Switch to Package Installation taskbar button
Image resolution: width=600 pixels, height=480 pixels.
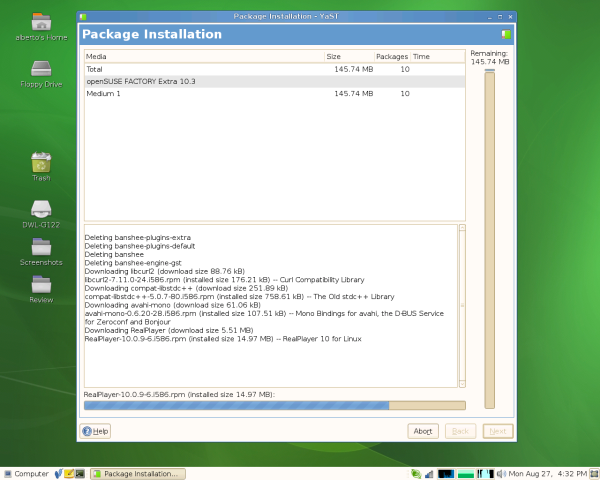[138, 473]
